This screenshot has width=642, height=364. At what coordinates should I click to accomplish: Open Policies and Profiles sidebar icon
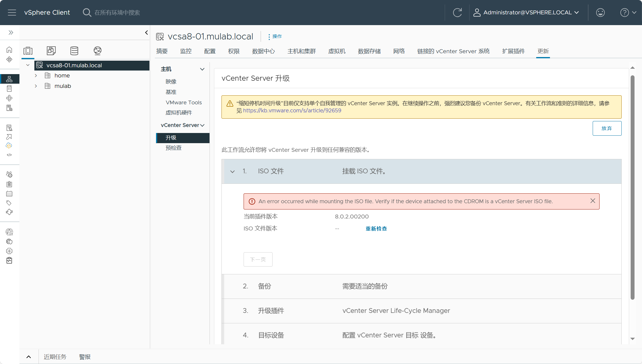pos(9,128)
